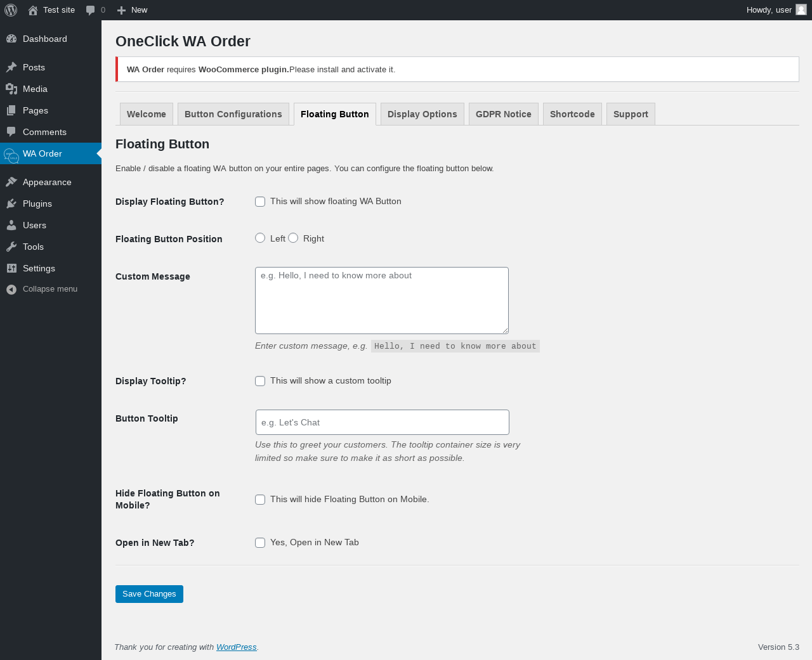Click the Tools wrench icon
The image size is (812, 660).
11,247
